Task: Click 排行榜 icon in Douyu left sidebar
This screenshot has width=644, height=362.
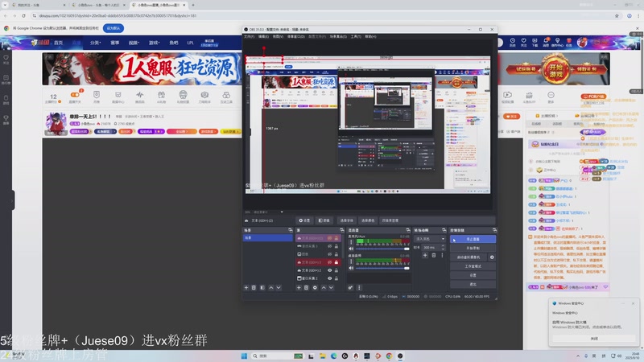Action: [x=6, y=79]
